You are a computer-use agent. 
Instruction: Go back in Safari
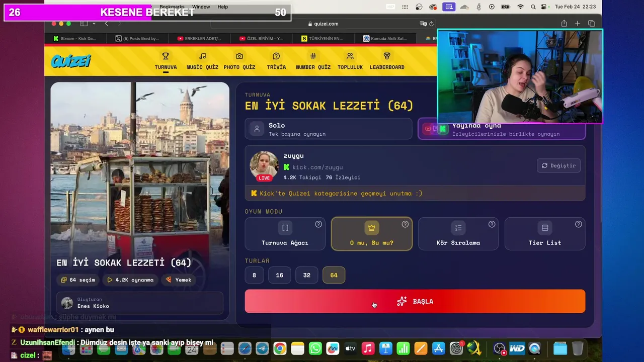point(106,24)
